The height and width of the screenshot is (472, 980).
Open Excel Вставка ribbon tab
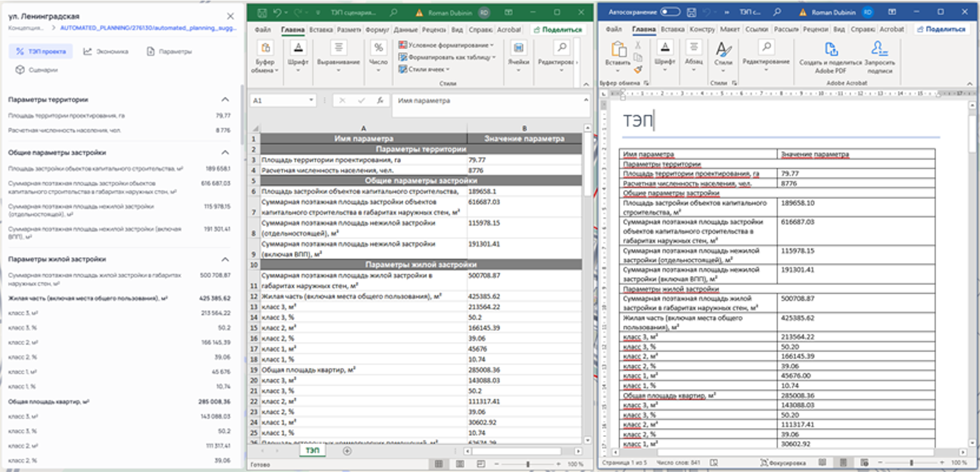[x=321, y=30]
